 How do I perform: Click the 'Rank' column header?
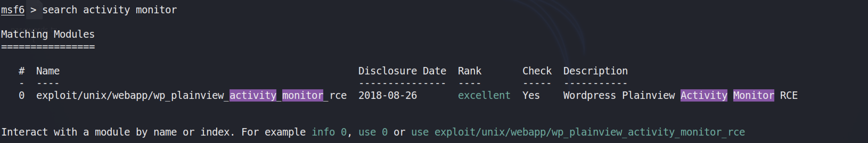[469, 71]
